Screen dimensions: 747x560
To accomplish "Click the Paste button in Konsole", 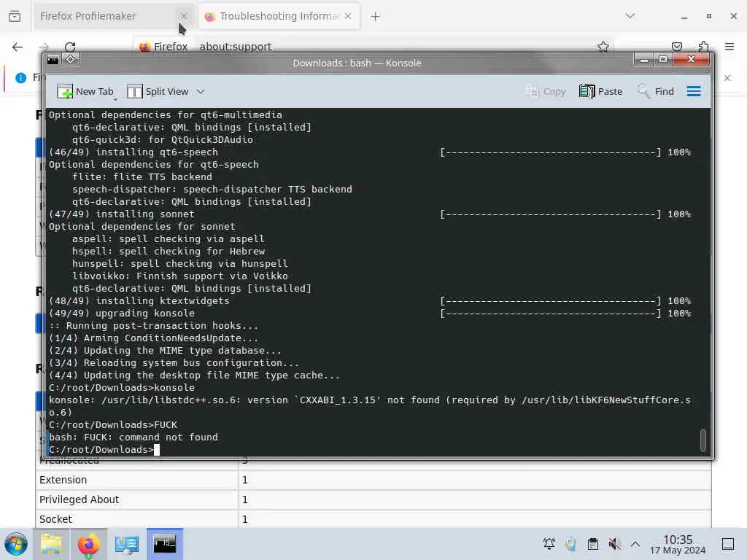I will pyautogui.click(x=601, y=91).
